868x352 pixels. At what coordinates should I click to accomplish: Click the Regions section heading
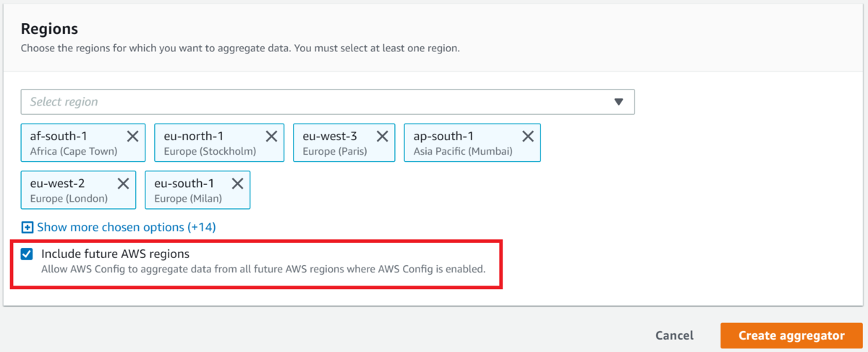click(49, 29)
